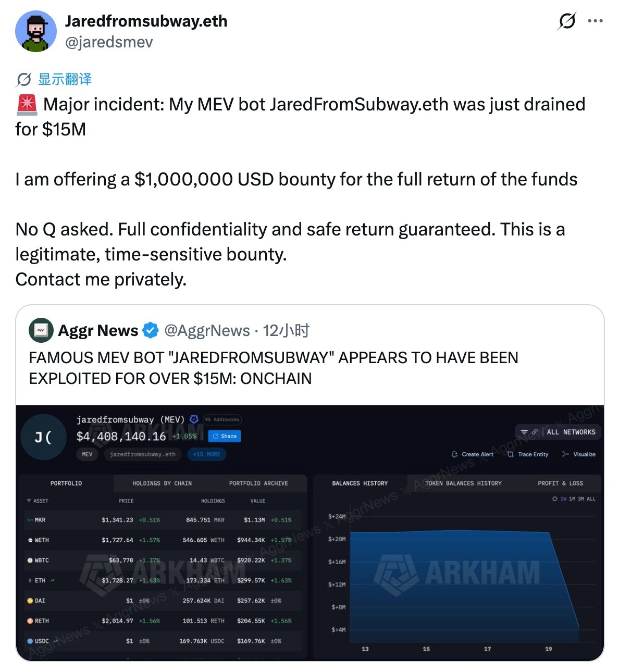Viewport: 619px width, 672px height.
Task: Select the 1M time range option
Action: 573,499
